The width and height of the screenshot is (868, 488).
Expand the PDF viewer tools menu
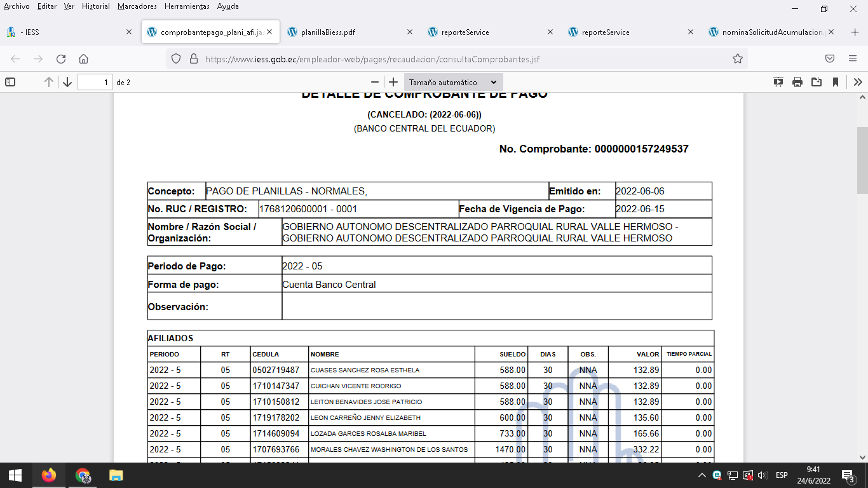click(x=857, y=82)
